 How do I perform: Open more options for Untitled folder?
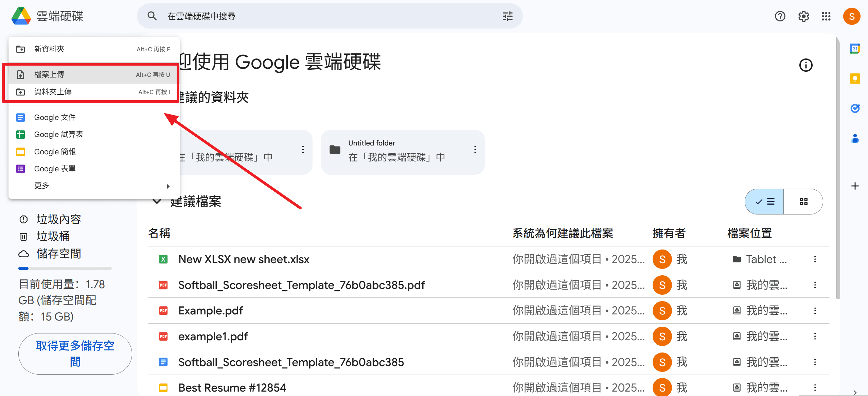[475, 150]
